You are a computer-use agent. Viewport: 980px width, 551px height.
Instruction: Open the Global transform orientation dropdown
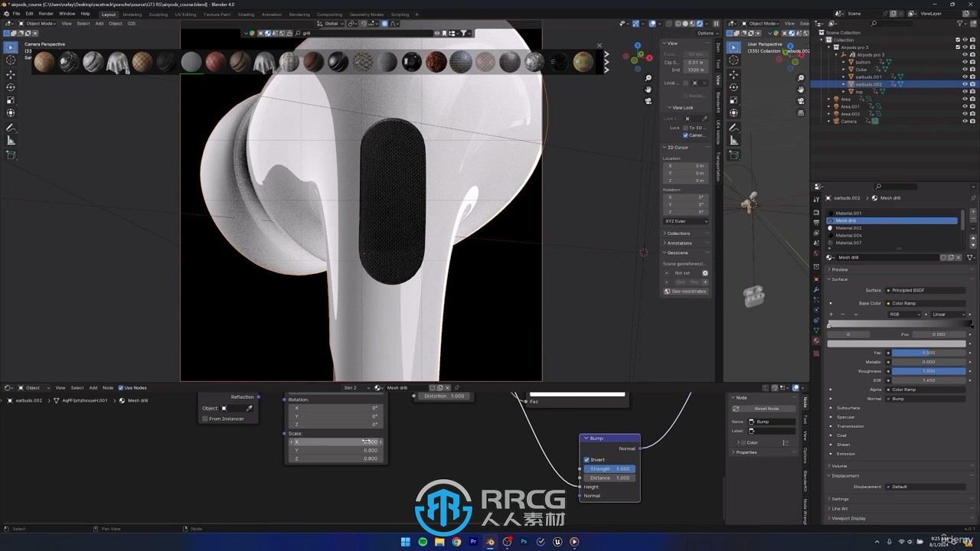[x=332, y=24]
